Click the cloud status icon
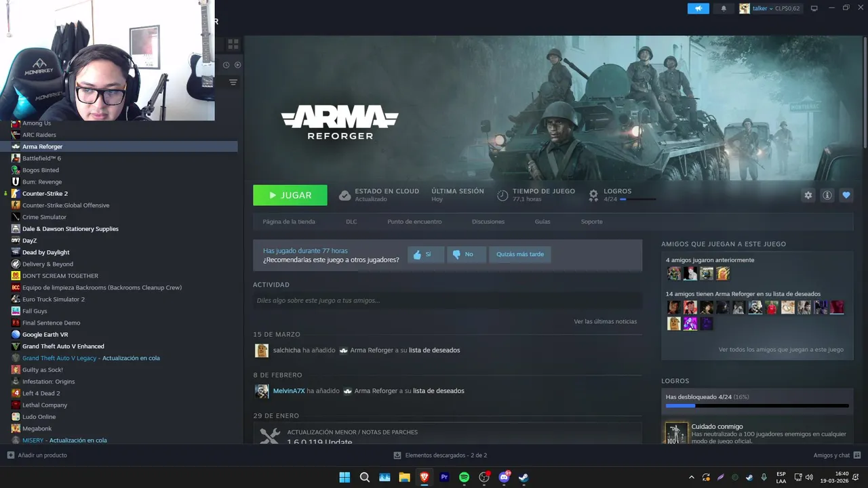The width and height of the screenshot is (868, 488). [344, 195]
